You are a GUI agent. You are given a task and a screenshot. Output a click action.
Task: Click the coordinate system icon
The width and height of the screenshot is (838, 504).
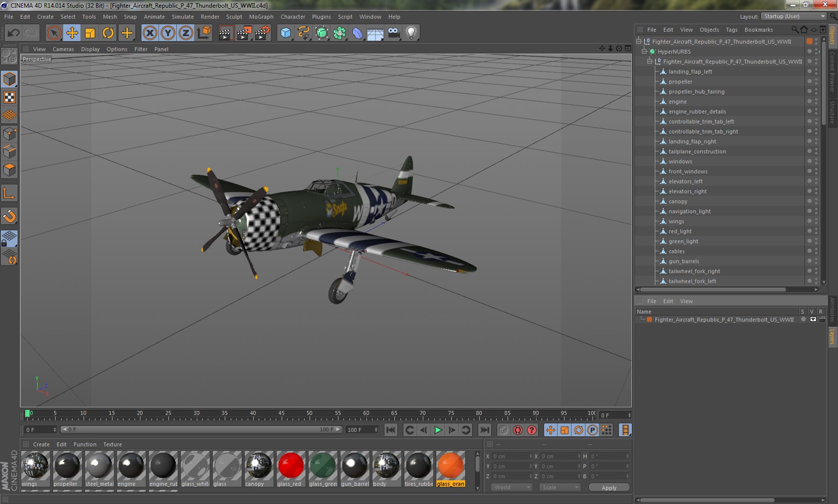point(204,33)
